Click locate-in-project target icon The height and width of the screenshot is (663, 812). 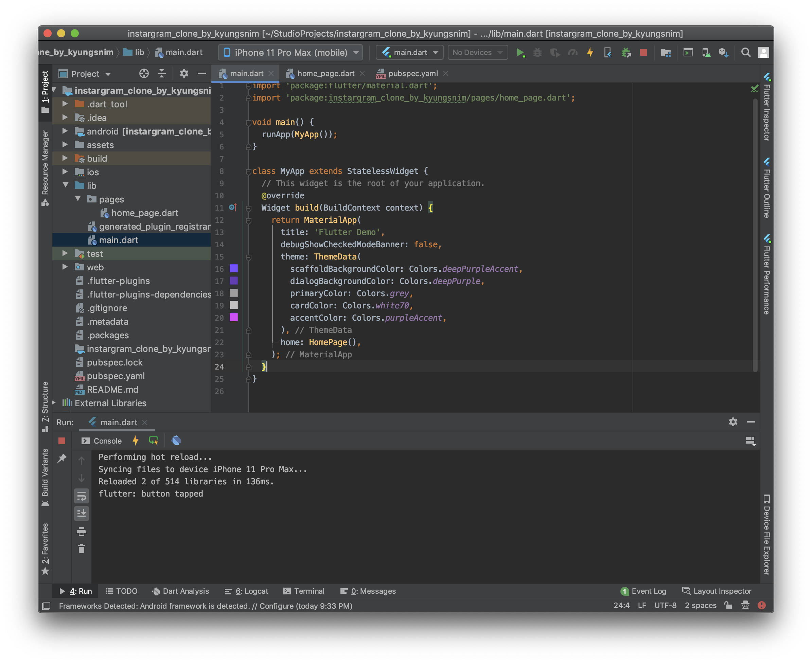click(x=144, y=74)
